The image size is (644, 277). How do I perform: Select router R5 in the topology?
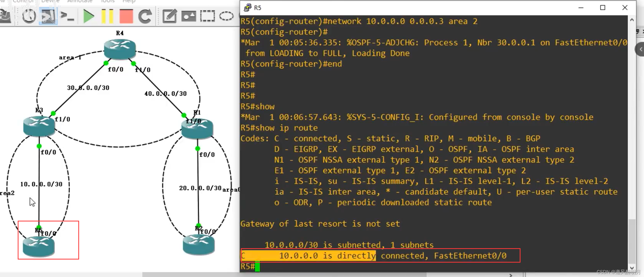tap(39, 246)
